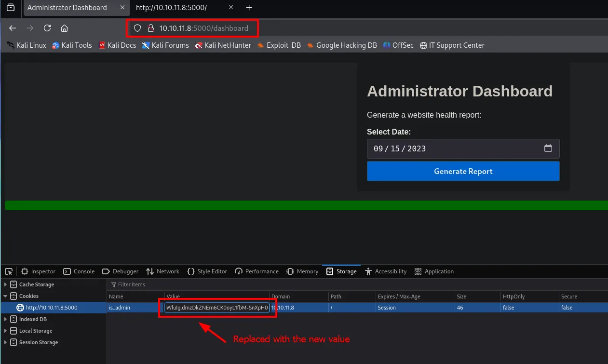Image resolution: width=608 pixels, height=364 pixels.
Task: Sort by the Domain column header
Action: (298, 297)
